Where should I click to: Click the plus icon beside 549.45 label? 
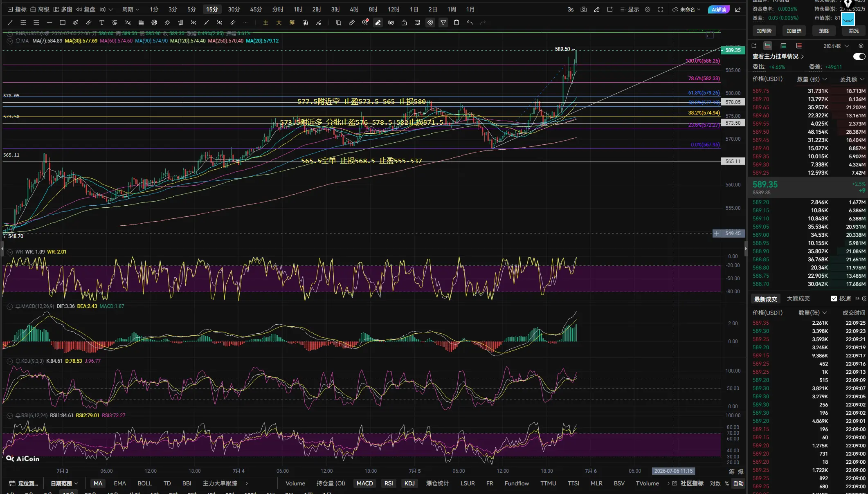717,234
